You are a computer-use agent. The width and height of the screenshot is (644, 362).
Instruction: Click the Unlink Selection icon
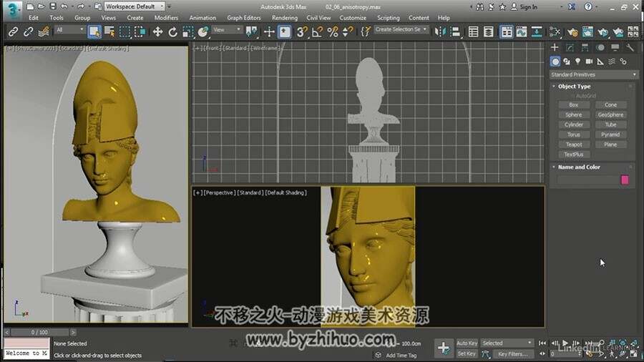click(x=29, y=31)
